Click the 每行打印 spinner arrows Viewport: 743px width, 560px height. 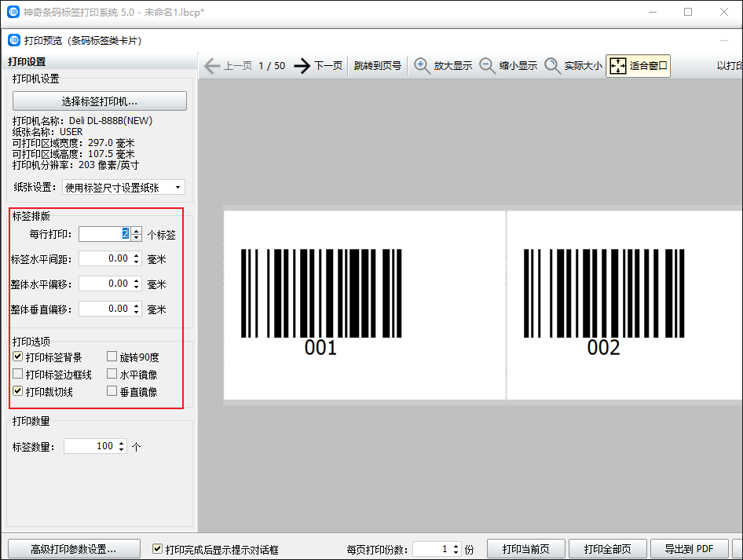tap(137, 234)
